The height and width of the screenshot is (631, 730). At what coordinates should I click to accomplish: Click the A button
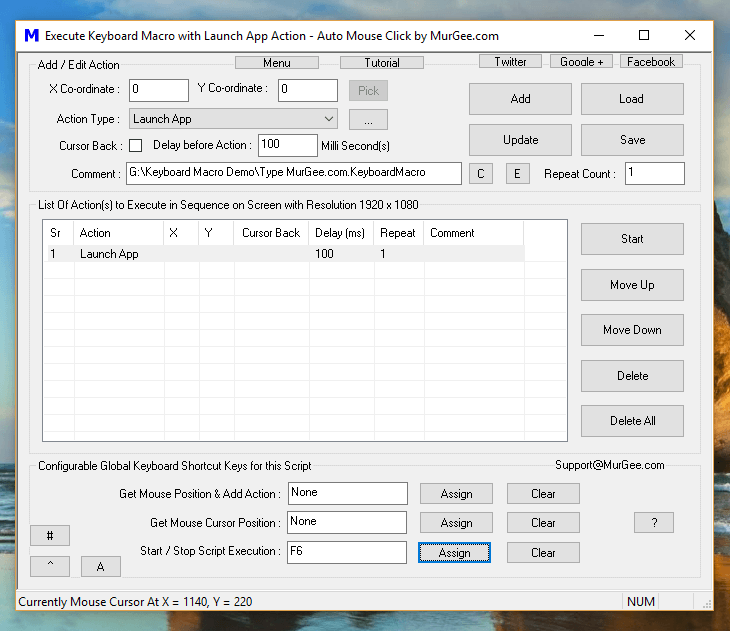(x=101, y=566)
